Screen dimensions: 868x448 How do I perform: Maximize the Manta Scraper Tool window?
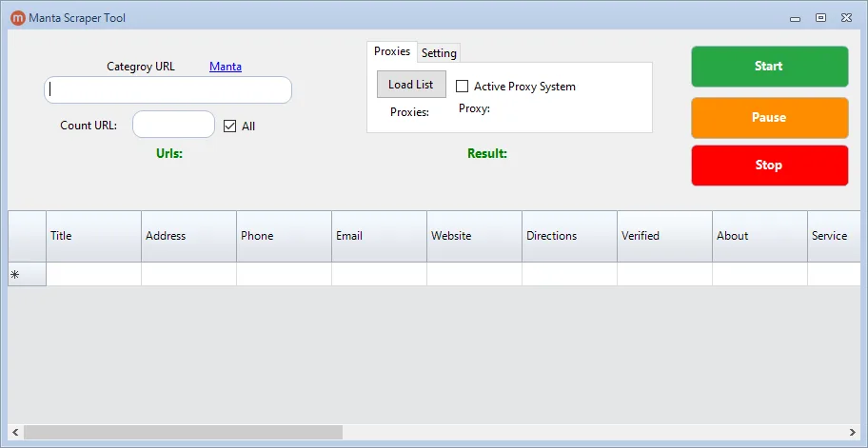pos(820,18)
